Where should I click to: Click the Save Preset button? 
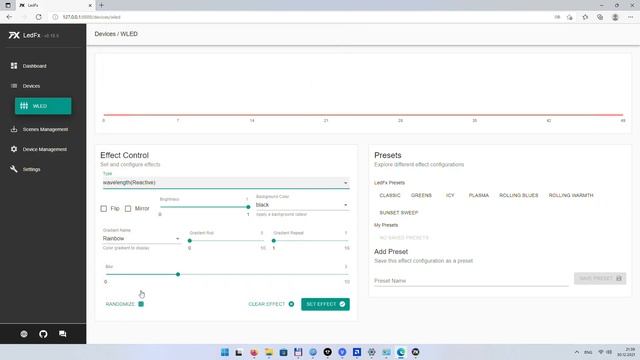coord(600,278)
